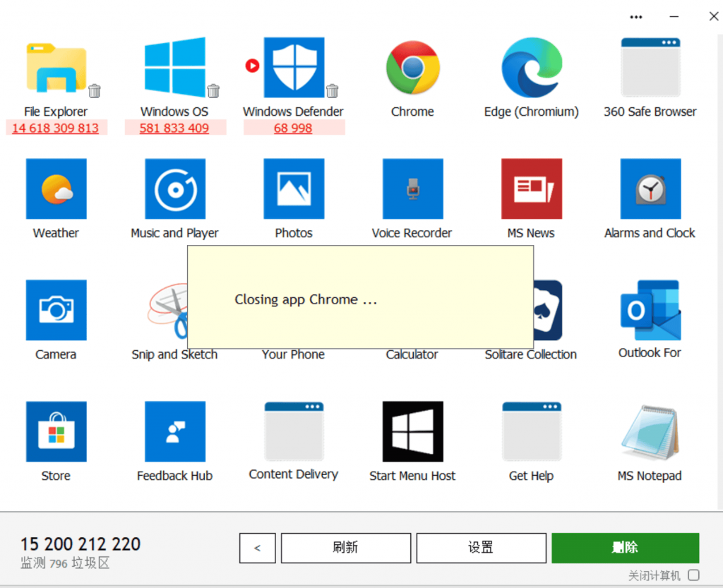
Task: Select the Windows Defender icon
Action: pyautogui.click(x=294, y=67)
